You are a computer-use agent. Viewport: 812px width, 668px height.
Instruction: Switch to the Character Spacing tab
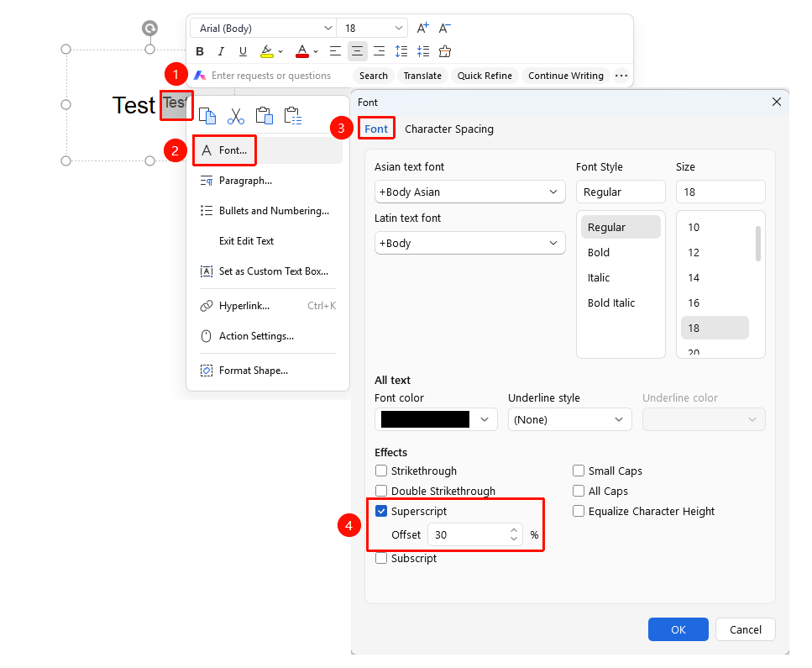[449, 129]
